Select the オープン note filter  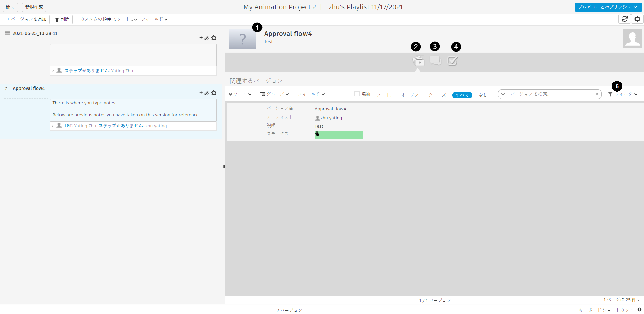point(410,95)
